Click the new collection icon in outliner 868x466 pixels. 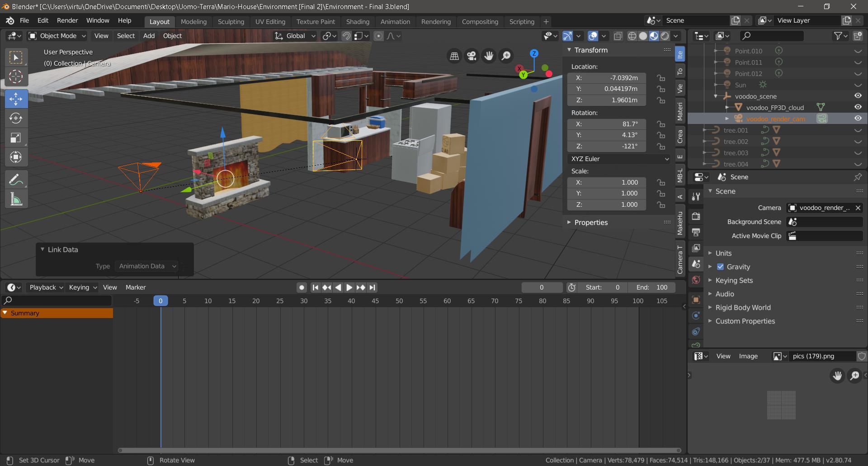(x=858, y=36)
